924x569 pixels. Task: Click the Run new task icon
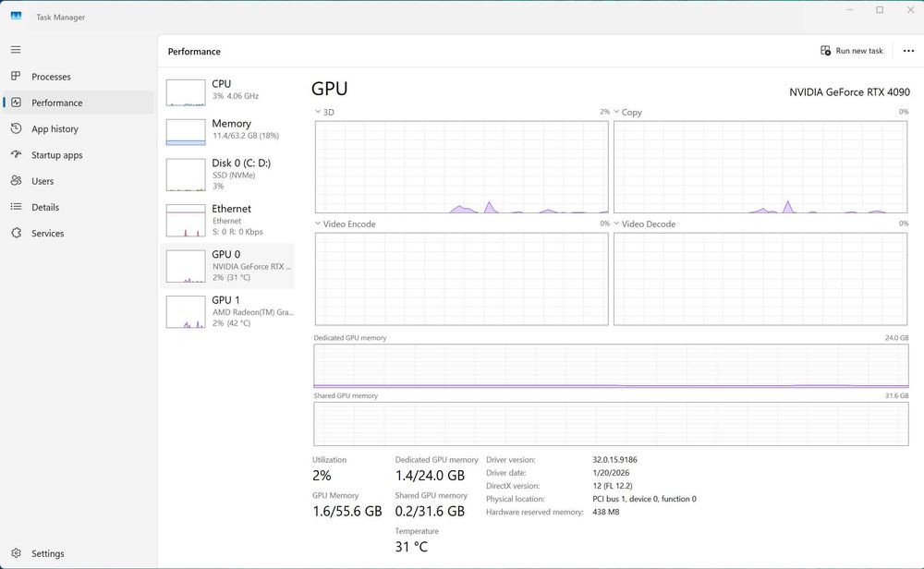tap(825, 51)
